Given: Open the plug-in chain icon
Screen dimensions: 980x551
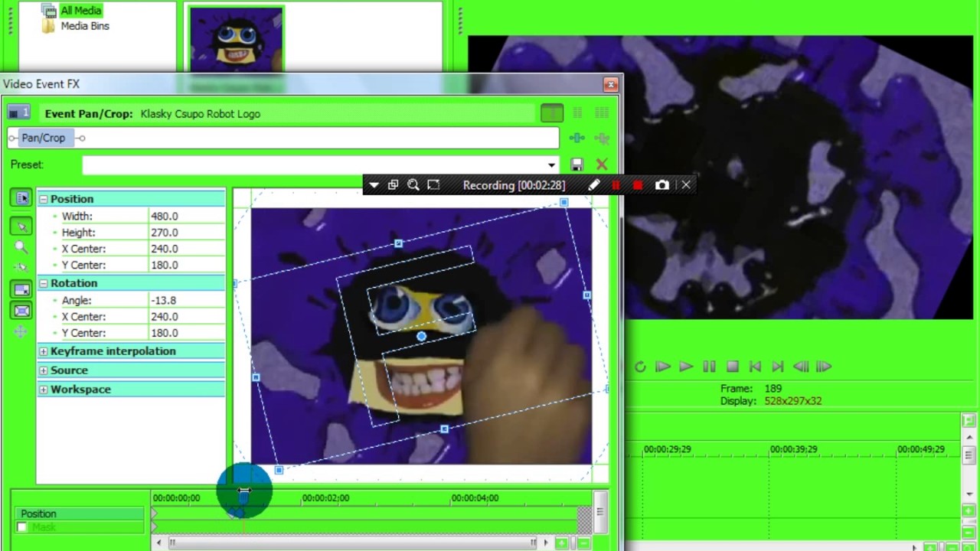Looking at the screenshot, I should (x=577, y=138).
